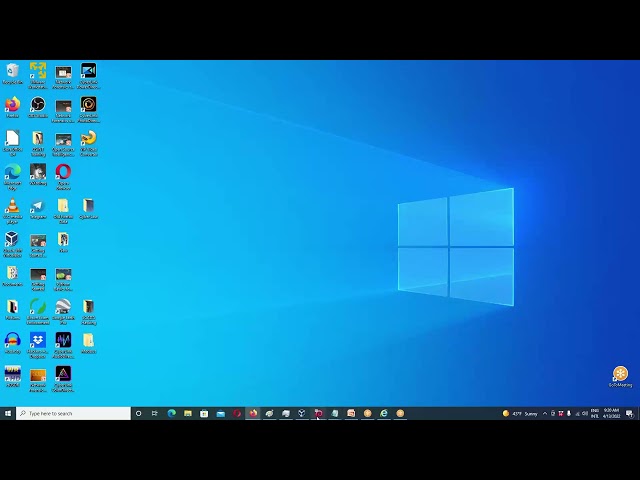Select the Telegram desktop shortcut
The image size is (640, 480).
(38, 209)
